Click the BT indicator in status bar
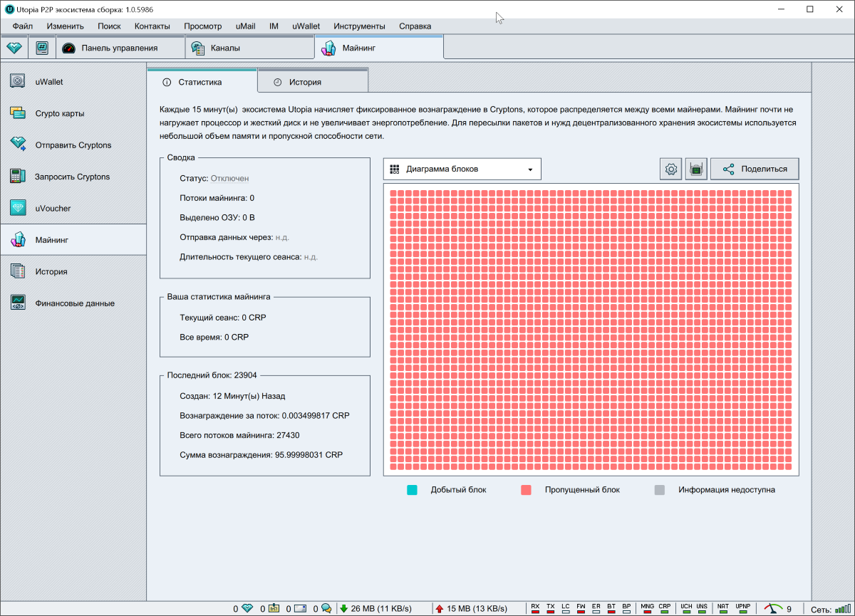Screen dimensions: 855x616 click(611, 608)
